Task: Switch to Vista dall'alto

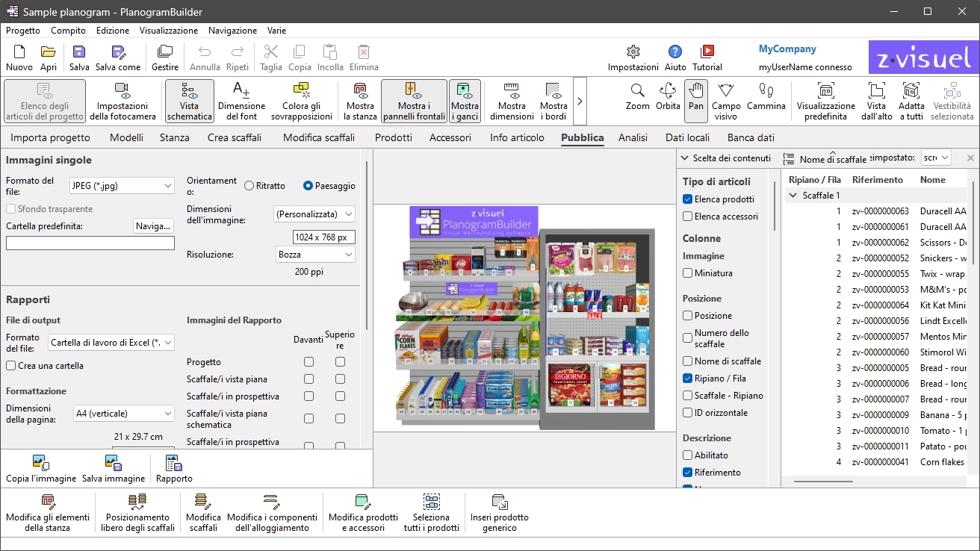Action: [876, 101]
